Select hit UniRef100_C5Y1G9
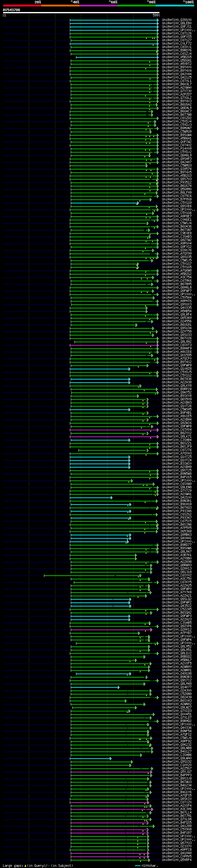Screen dimensions: 197x868 (x=177, y=203)
